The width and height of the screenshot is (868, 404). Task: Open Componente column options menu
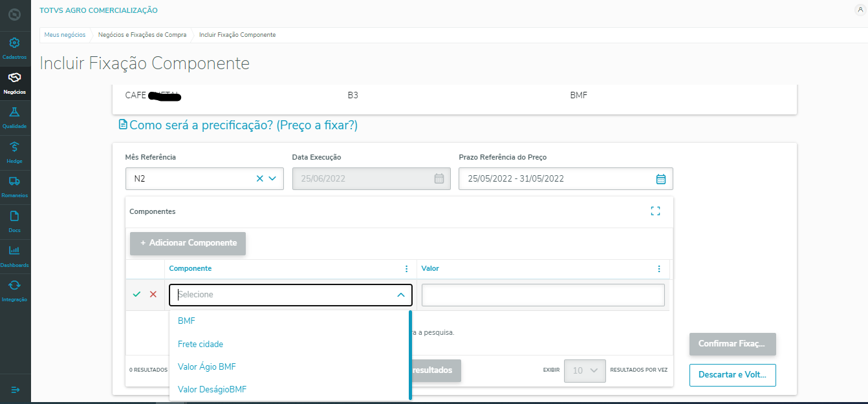point(406,269)
